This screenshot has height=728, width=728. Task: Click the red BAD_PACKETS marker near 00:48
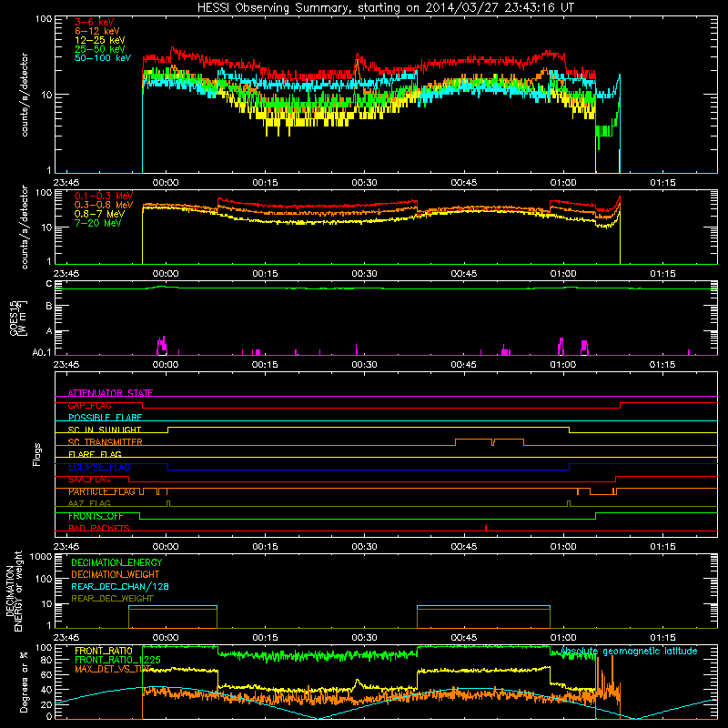486,528
